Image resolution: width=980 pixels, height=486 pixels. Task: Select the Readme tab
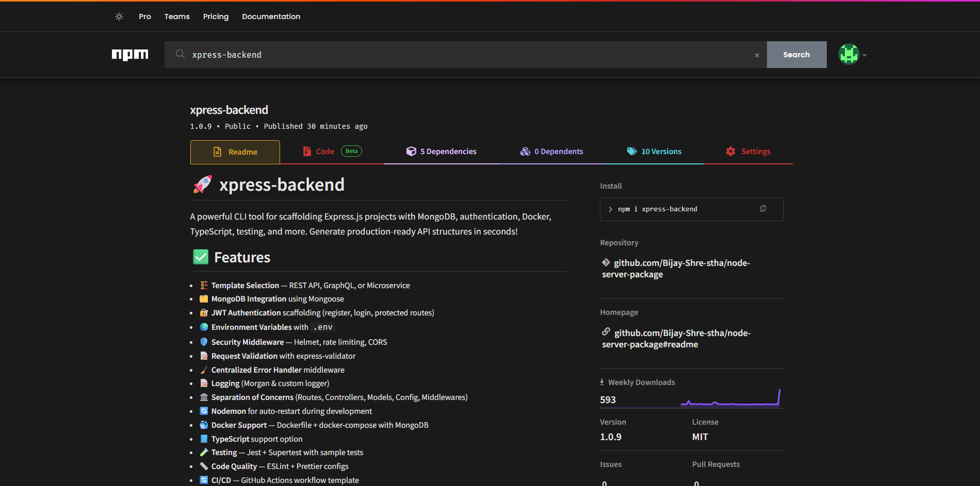pos(235,152)
